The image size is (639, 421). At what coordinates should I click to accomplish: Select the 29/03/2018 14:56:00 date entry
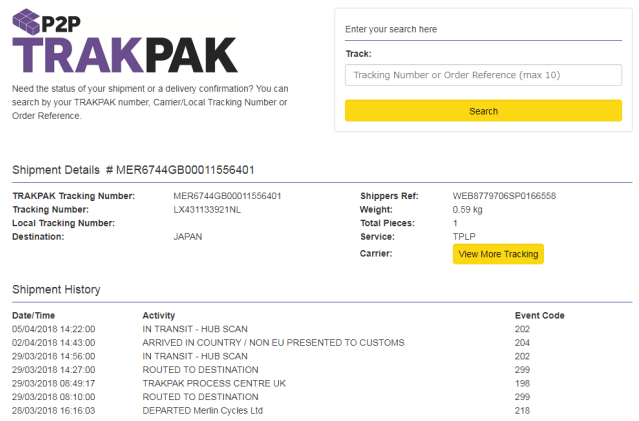coord(53,356)
